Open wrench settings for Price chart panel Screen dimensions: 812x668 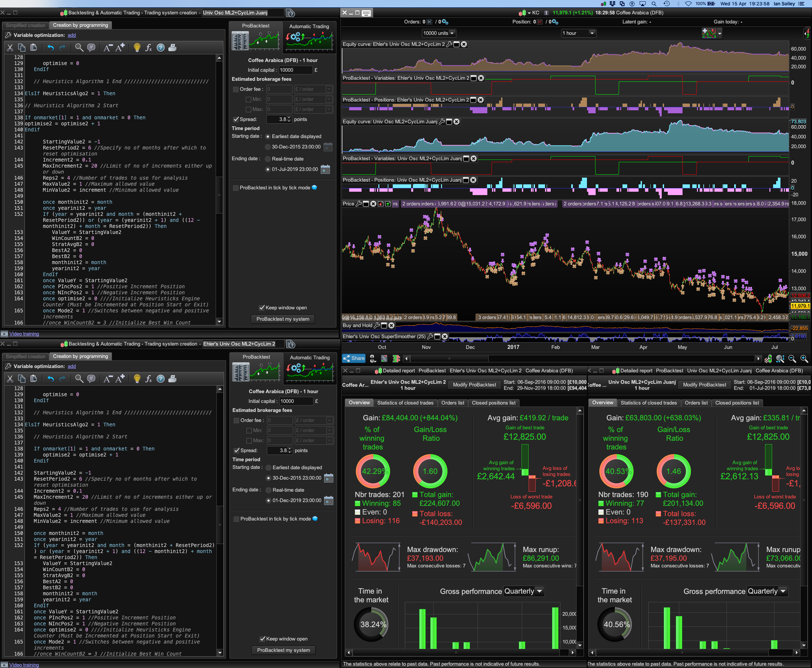click(359, 204)
